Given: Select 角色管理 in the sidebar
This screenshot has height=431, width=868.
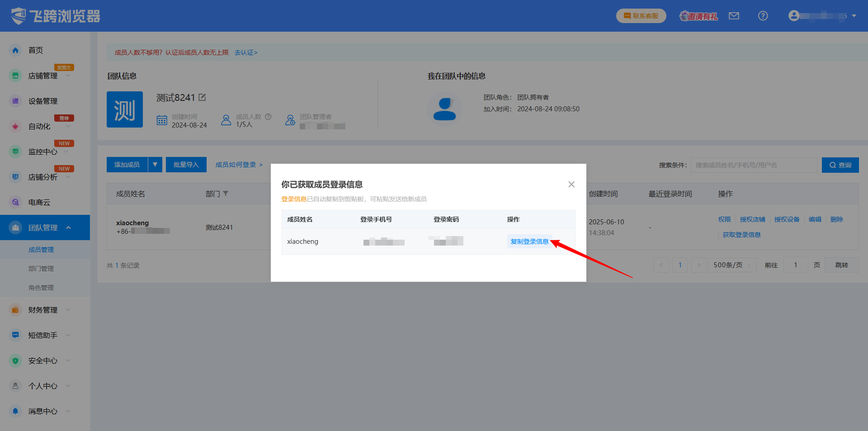Looking at the screenshot, I should pos(41,288).
